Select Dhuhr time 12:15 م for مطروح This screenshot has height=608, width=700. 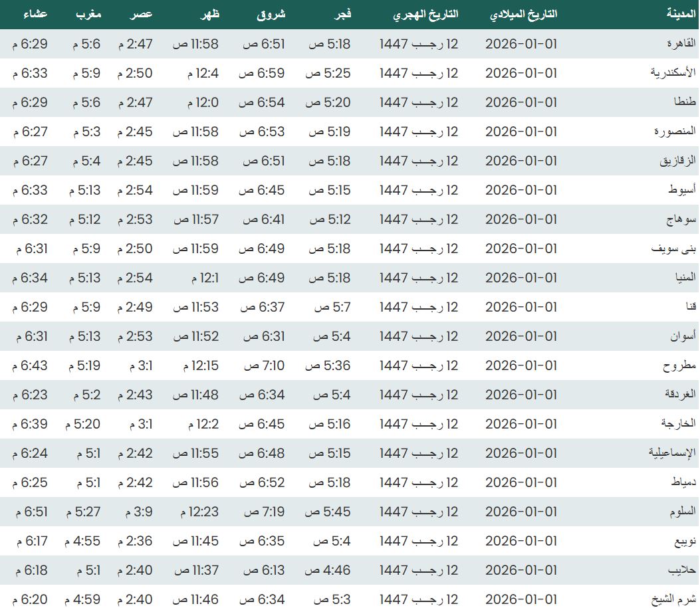click(201, 365)
